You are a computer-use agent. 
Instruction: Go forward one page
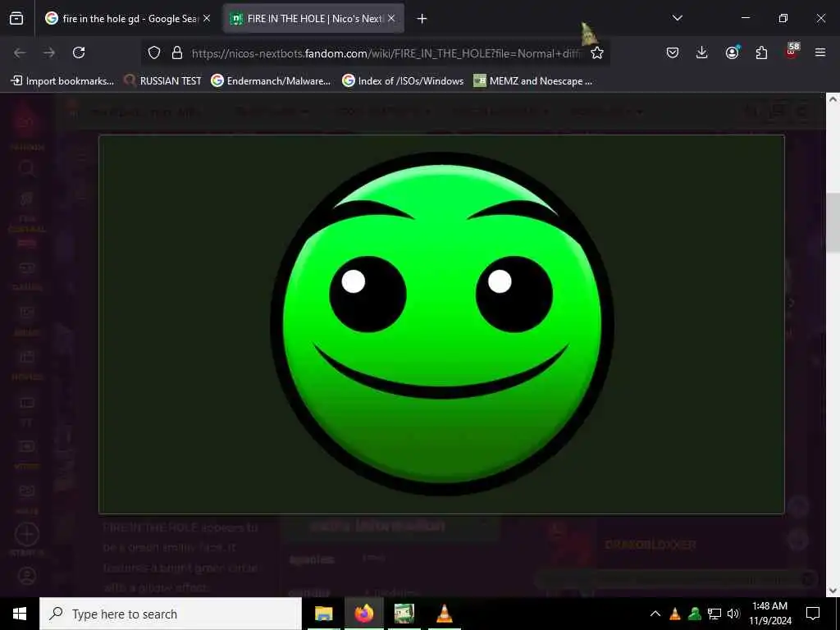click(x=49, y=52)
